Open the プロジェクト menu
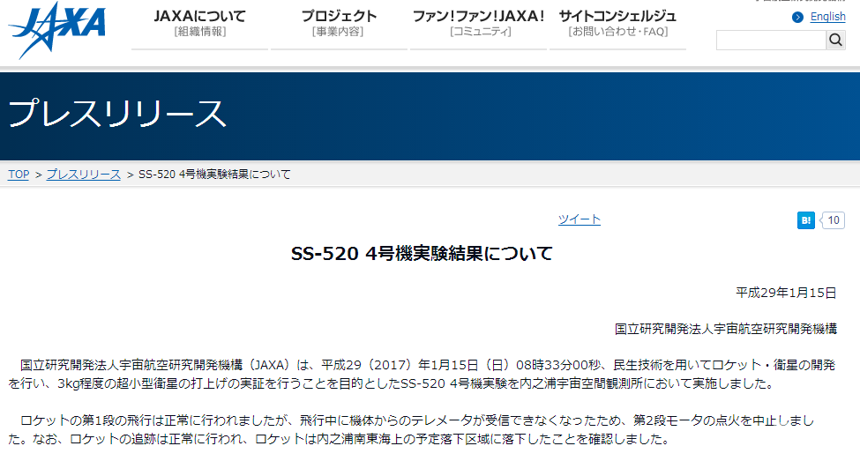Screen dimensions: 860x461 click(x=338, y=24)
